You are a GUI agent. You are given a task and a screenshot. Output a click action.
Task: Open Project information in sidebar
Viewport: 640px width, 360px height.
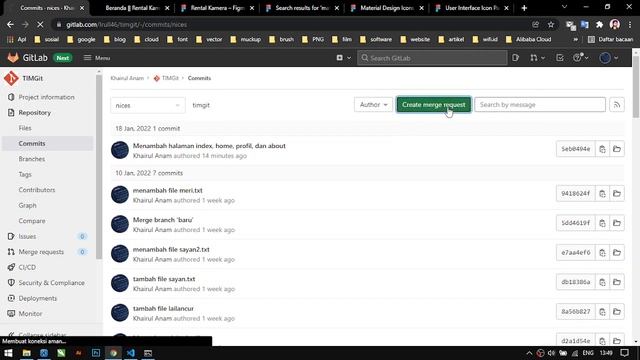point(47,97)
